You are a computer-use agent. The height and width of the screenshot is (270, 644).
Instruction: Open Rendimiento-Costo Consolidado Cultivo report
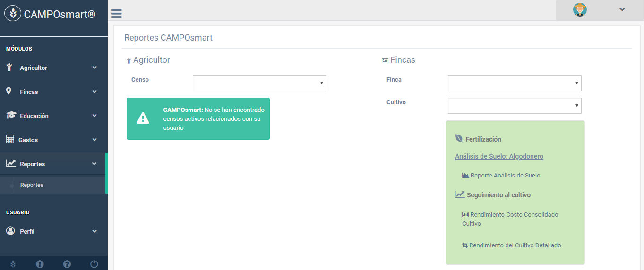tap(510, 219)
